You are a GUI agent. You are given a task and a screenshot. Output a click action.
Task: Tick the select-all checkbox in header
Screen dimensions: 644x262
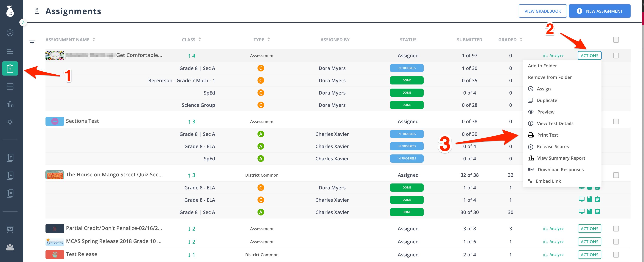coord(616,40)
